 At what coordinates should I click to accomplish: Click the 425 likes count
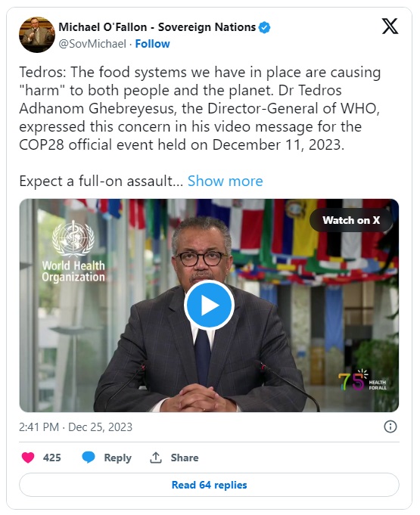click(52, 458)
